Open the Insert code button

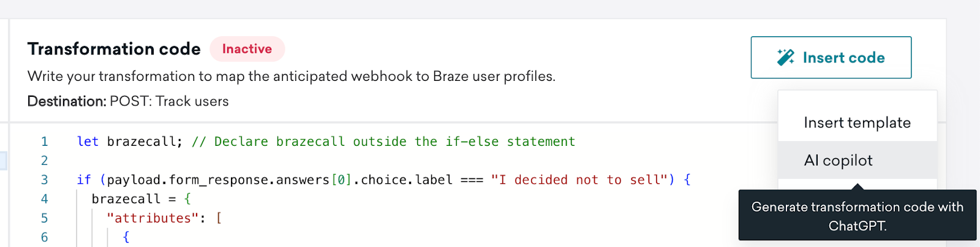click(x=831, y=58)
